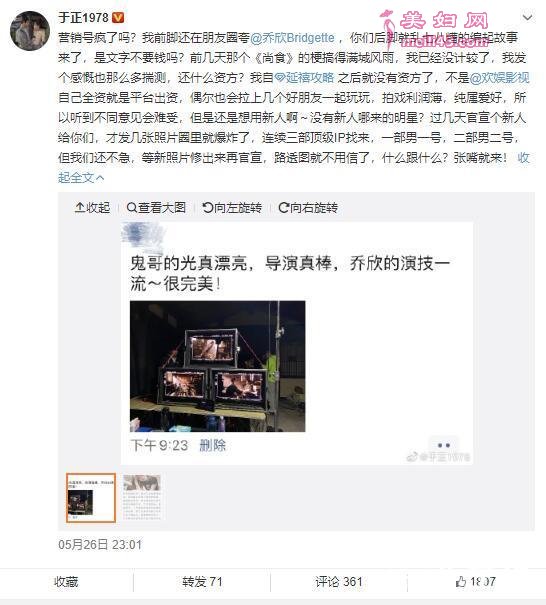This screenshot has width=546, height=605.
Task: Click the two-dot more button in the screenshot
Action: click(x=444, y=445)
